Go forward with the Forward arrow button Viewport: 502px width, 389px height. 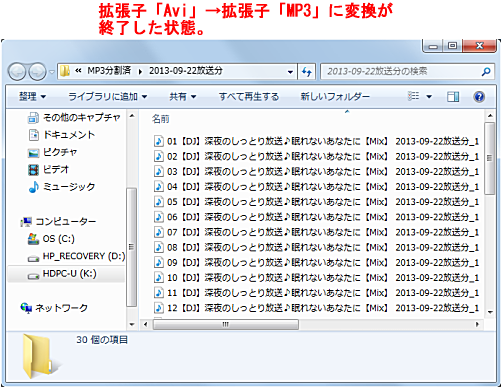click(37, 72)
